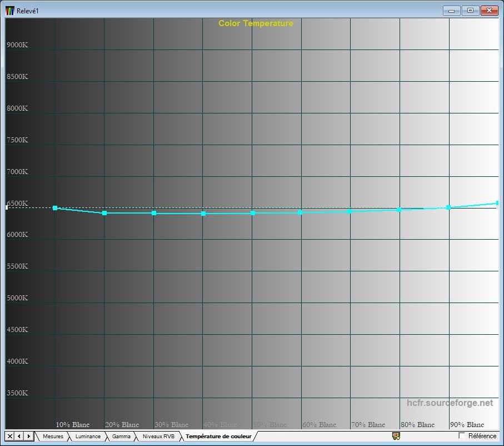Click the HCFR app icon in title bar

pyautogui.click(x=10, y=11)
